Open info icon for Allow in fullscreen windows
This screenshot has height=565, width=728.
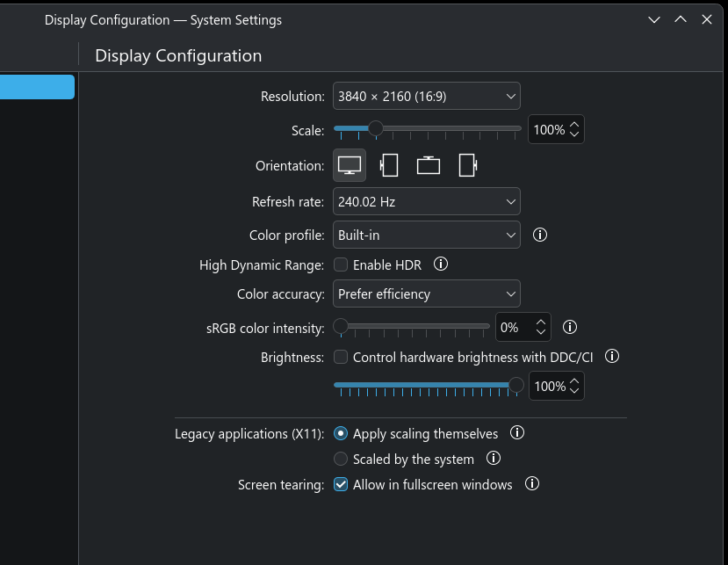click(x=531, y=483)
